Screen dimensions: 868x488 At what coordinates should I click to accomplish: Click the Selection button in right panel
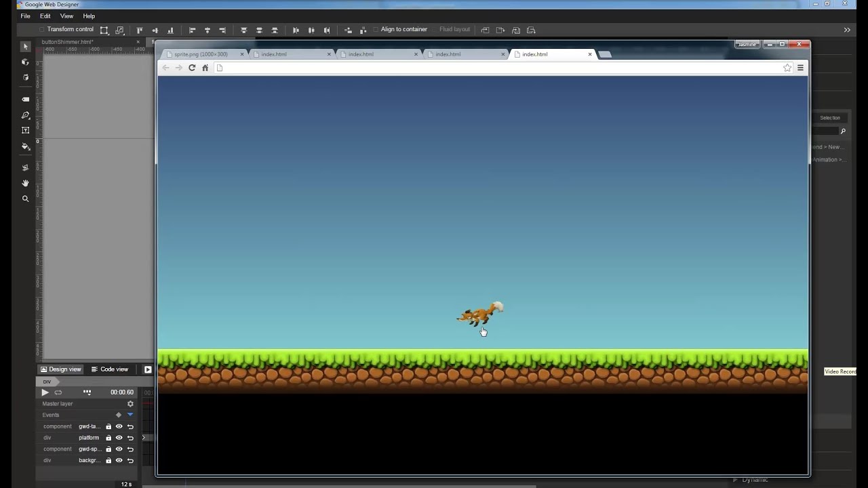coord(830,118)
